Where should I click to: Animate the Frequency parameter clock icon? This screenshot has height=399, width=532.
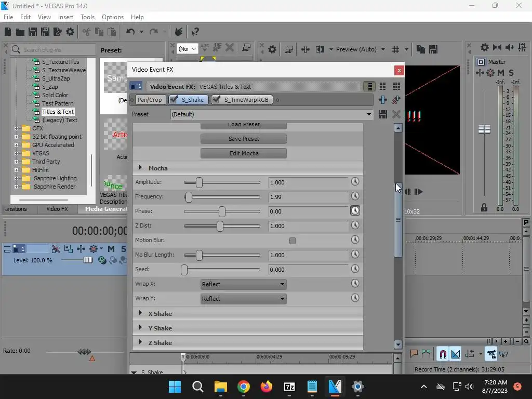355,196
